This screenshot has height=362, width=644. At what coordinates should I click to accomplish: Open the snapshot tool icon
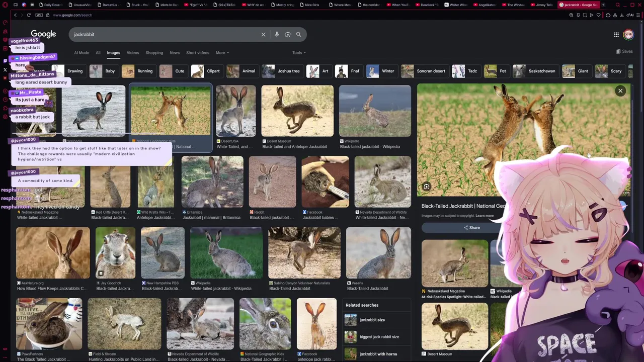point(585,15)
